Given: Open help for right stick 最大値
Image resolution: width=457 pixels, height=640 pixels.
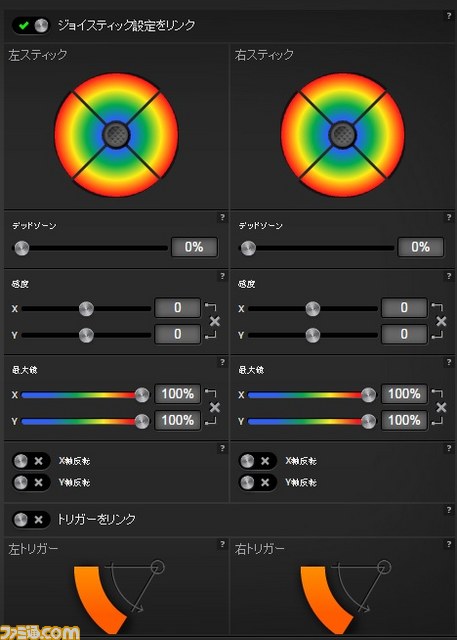Looking at the screenshot, I should coord(449,362).
